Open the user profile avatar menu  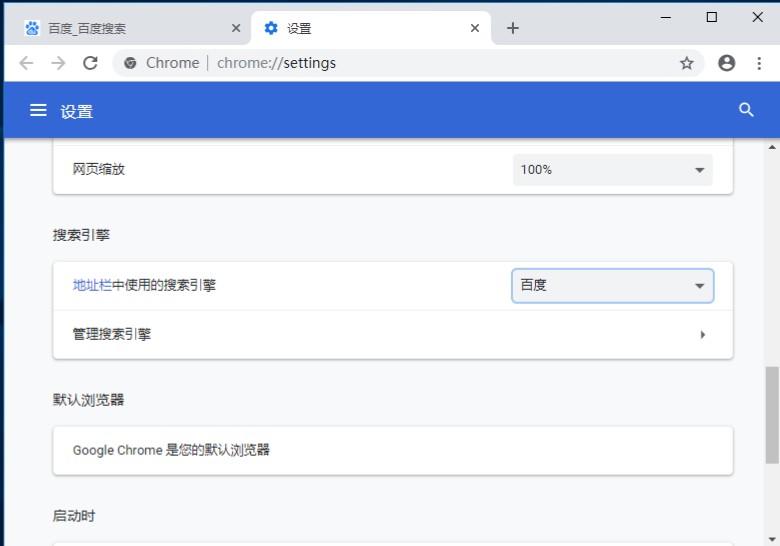pos(726,63)
